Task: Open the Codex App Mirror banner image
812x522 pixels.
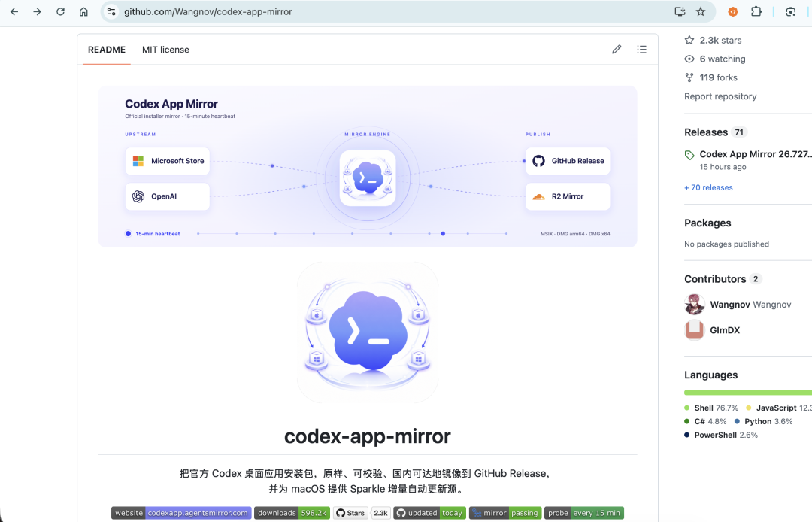Action: tap(368, 167)
